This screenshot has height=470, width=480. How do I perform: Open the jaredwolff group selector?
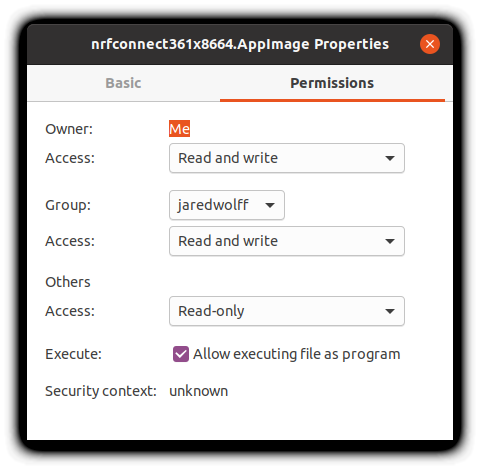227,205
